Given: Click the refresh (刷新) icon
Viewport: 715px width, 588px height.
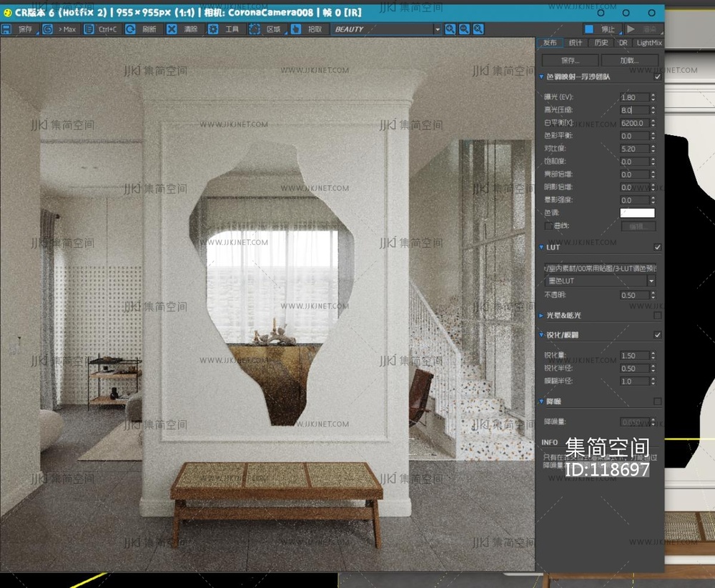Looking at the screenshot, I should click(x=131, y=29).
